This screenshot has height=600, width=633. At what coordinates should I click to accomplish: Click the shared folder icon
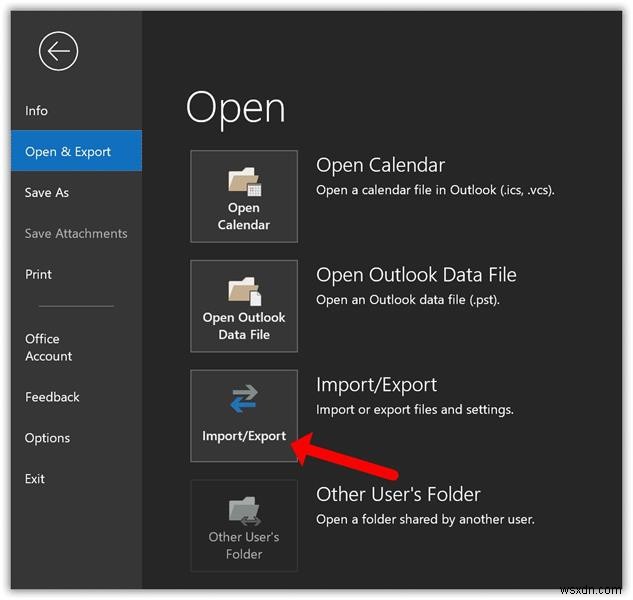pyautogui.click(x=244, y=511)
